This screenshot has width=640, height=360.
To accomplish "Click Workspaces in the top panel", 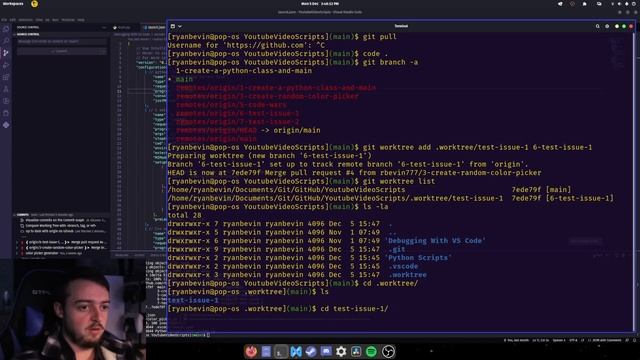I will [13, 4].
